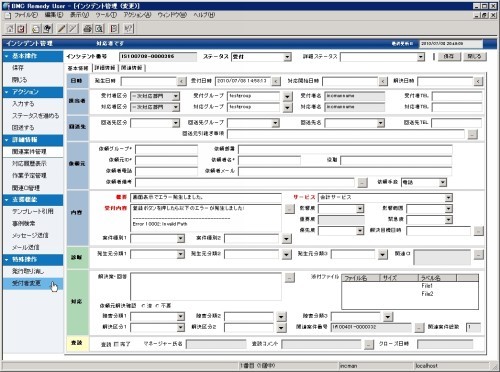Select File2 in the attachment list
Viewport: 500px width, 372px height.
[x=427, y=294]
